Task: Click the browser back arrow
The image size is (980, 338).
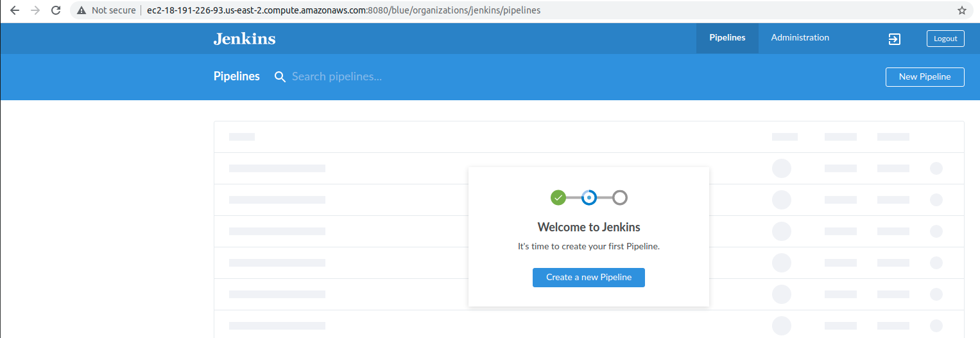Action: coord(14,10)
